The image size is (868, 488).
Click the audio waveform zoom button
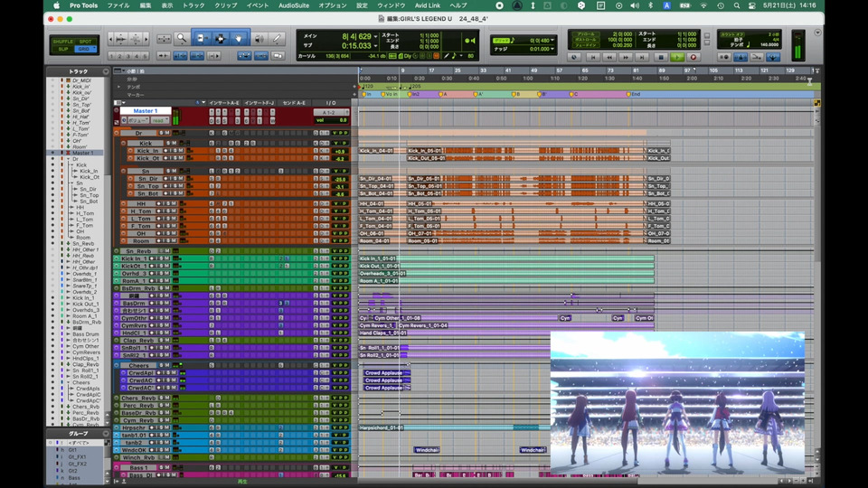click(120, 39)
